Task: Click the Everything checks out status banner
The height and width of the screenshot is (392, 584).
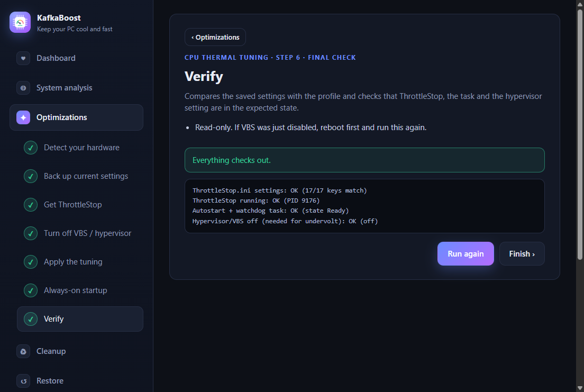Action: tap(364, 160)
